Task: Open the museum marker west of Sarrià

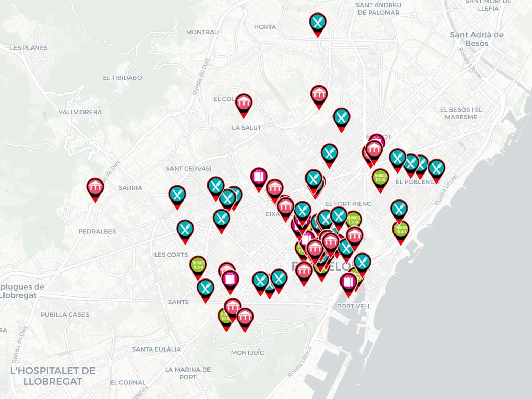Action: (95, 187)
